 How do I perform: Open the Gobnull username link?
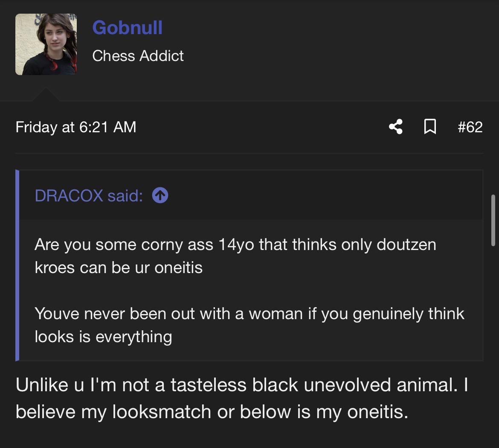coord(127,28)
